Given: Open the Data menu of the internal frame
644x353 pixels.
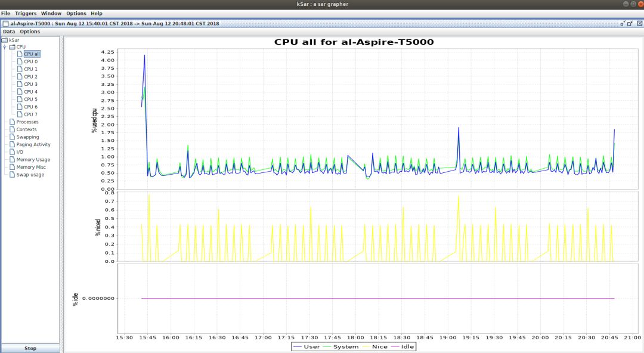Looking at the screenshot, I should [9, 31].
